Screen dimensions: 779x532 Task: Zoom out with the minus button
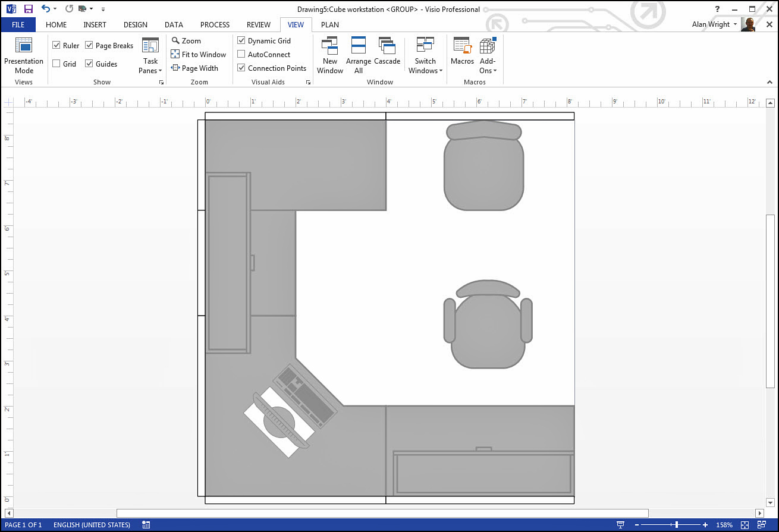[636, 525]
